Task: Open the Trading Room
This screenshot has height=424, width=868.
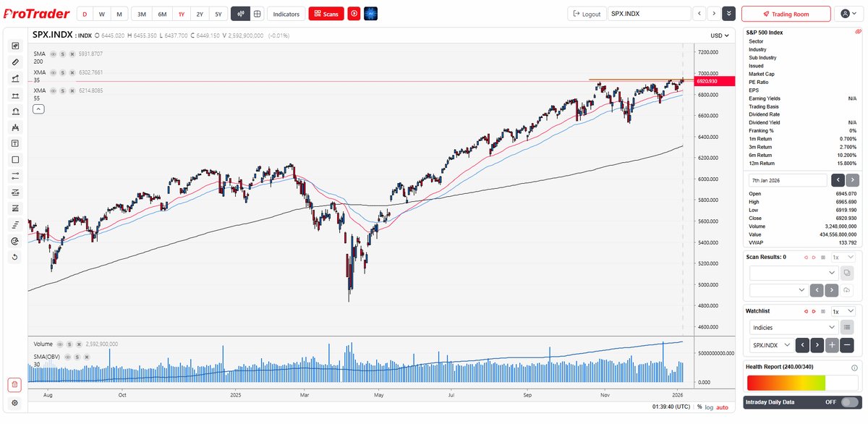Action: 786,14
